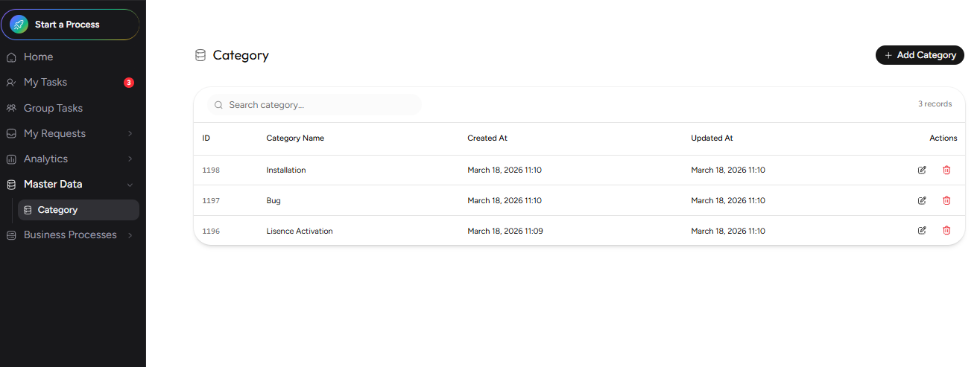This screenshot has width=980, height=367.
Task: Click the Category Name column header
Action: [x=295, y=138]
